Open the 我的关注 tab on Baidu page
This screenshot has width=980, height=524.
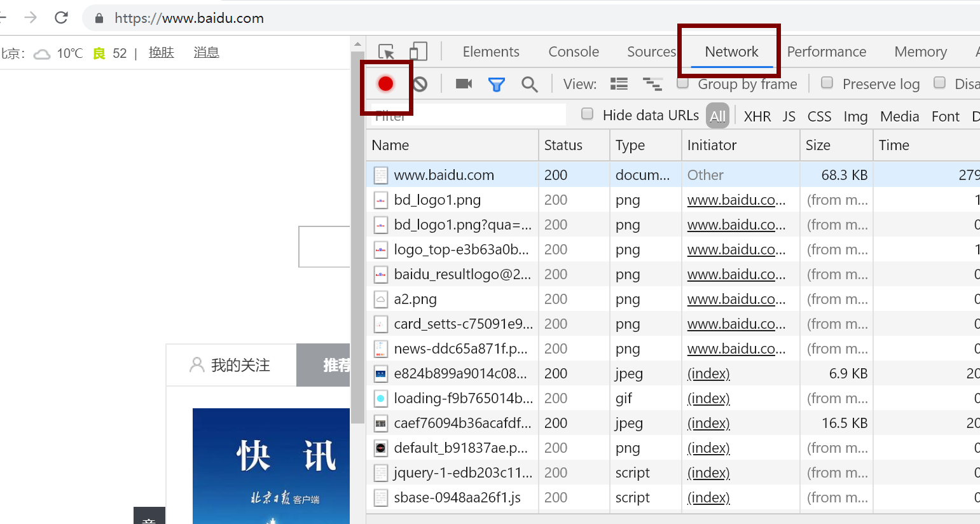click(231, 365)
